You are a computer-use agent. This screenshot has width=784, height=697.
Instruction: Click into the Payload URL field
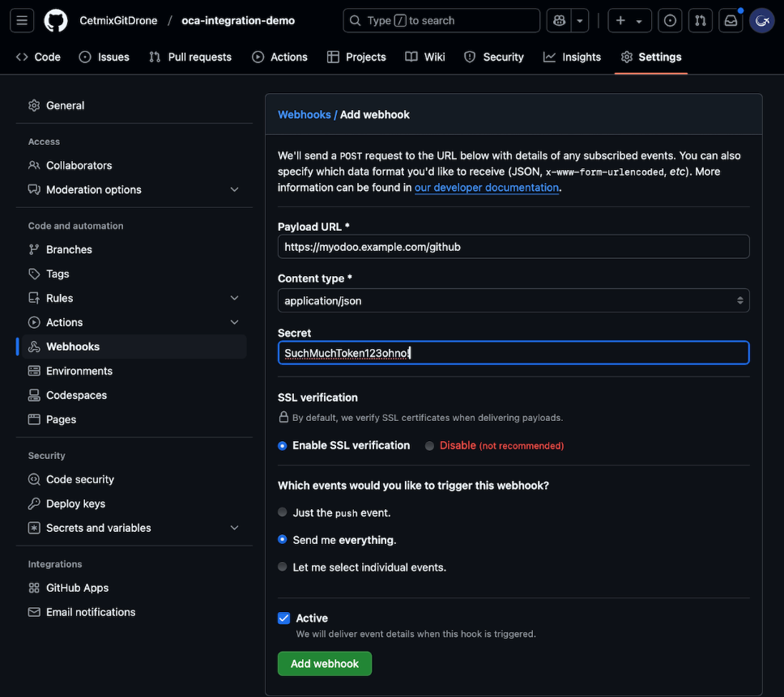tap(513, 247)
